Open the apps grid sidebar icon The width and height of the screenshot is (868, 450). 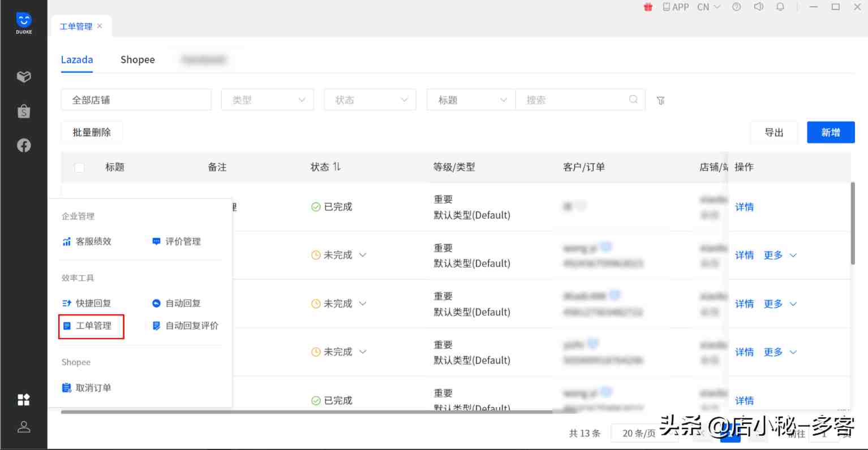click(24, 400)
